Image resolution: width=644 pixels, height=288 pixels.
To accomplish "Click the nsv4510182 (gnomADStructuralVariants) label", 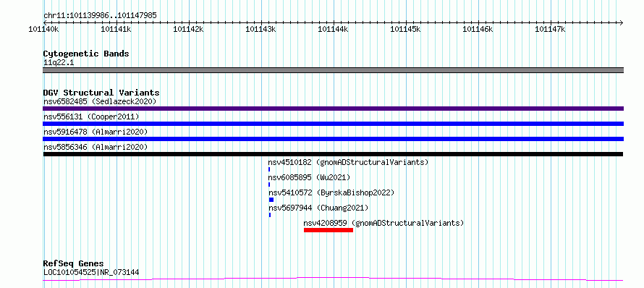I will (x=348, y=162).
